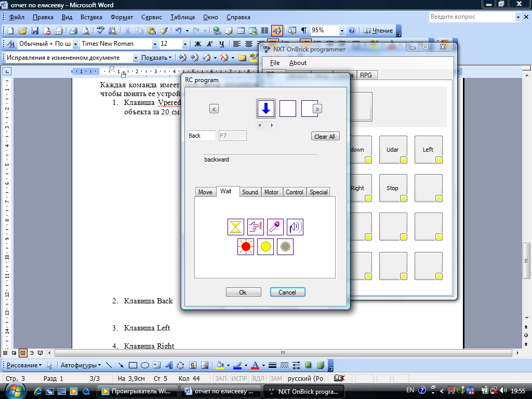Click the Paste clipboard icon

click(151, 31)
